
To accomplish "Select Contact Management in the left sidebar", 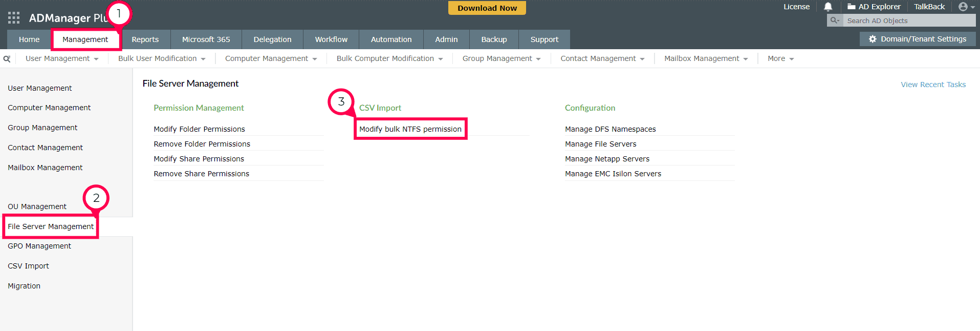I will [45, 148].
